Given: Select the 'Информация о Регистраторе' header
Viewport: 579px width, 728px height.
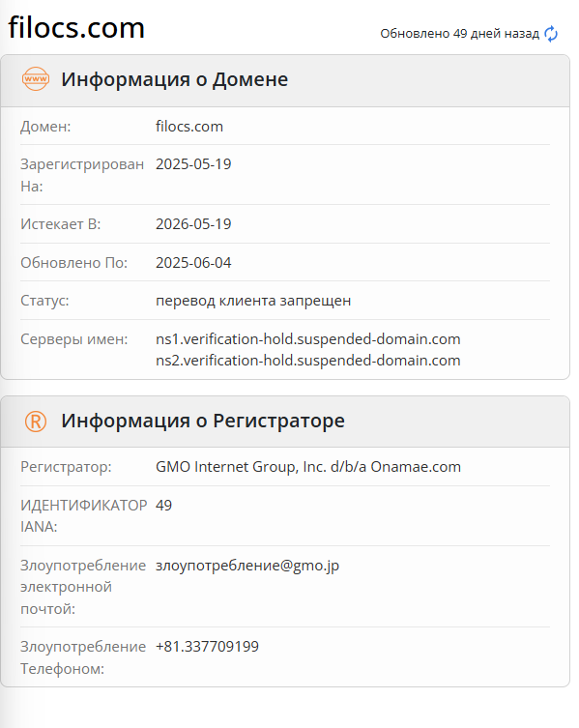Looking at the screenshot, I should click(x=203, y=421).
